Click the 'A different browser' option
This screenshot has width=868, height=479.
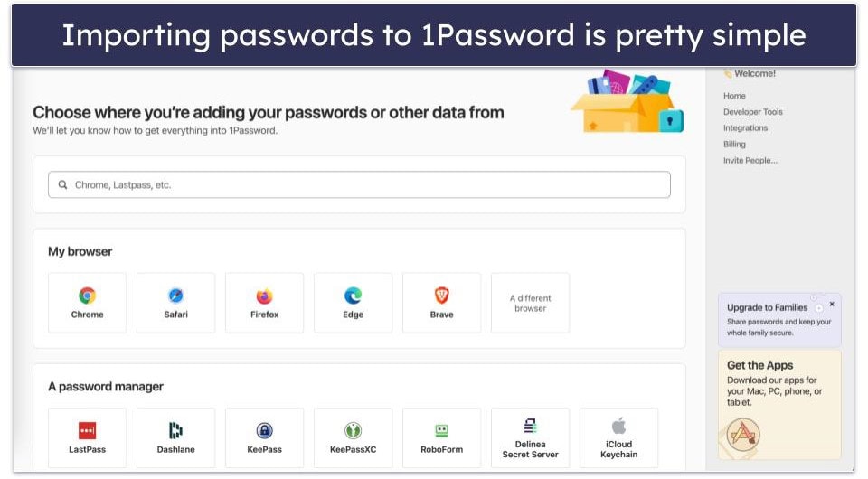click(x=530, y=303)
